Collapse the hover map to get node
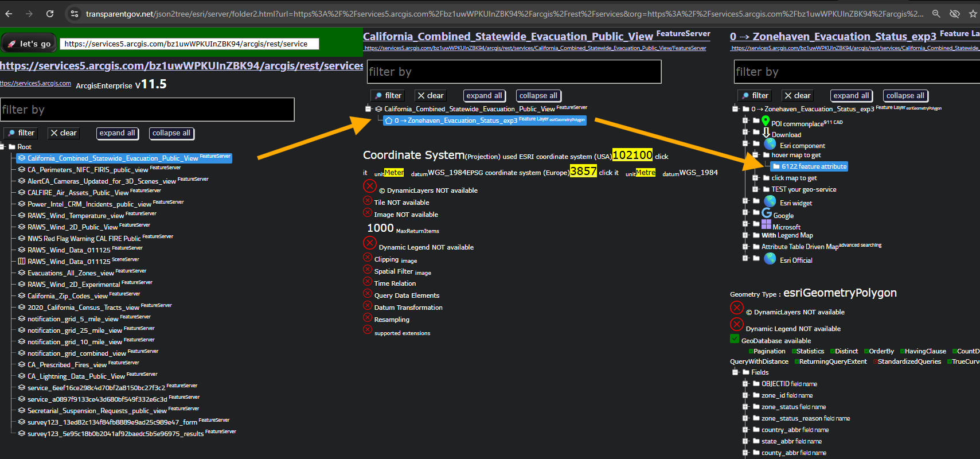This screenshot has width=980, height=459. click(756, 155)
